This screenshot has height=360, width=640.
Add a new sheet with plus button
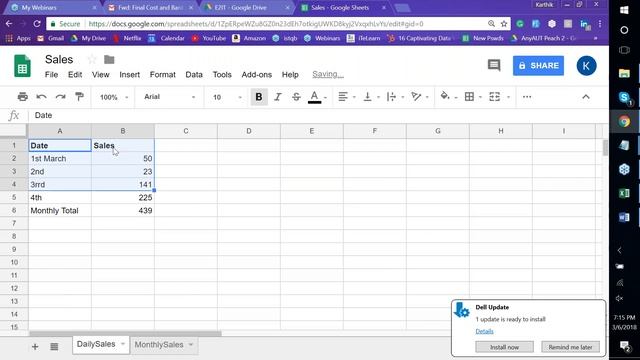35,347
